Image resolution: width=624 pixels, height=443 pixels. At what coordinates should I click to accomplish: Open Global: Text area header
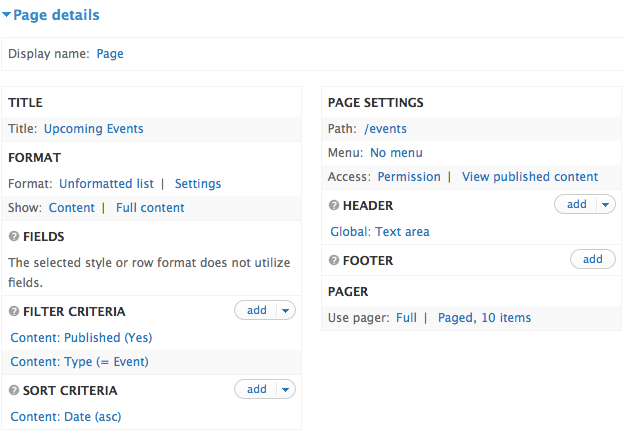coord(380,232)
